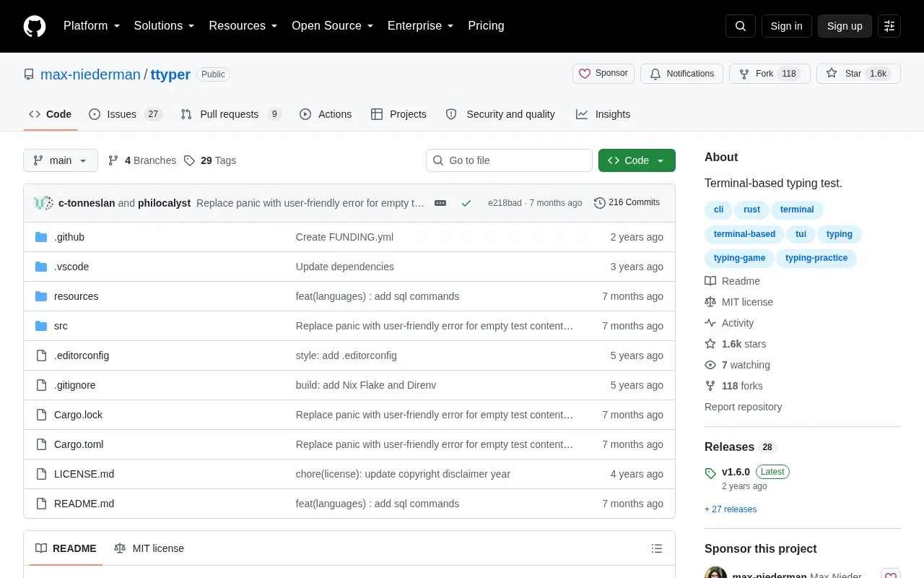
Task: Click the Sign up button
Action: pos(845,26)
